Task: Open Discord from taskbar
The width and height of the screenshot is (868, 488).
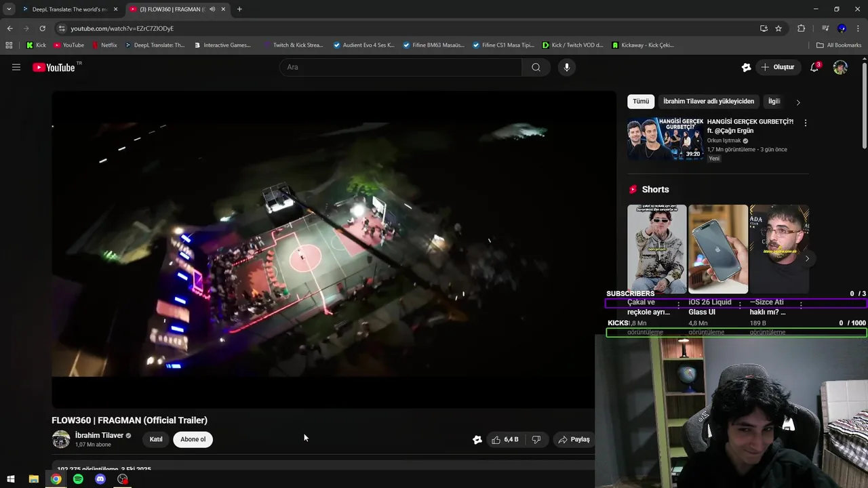Action: point(100,479)
